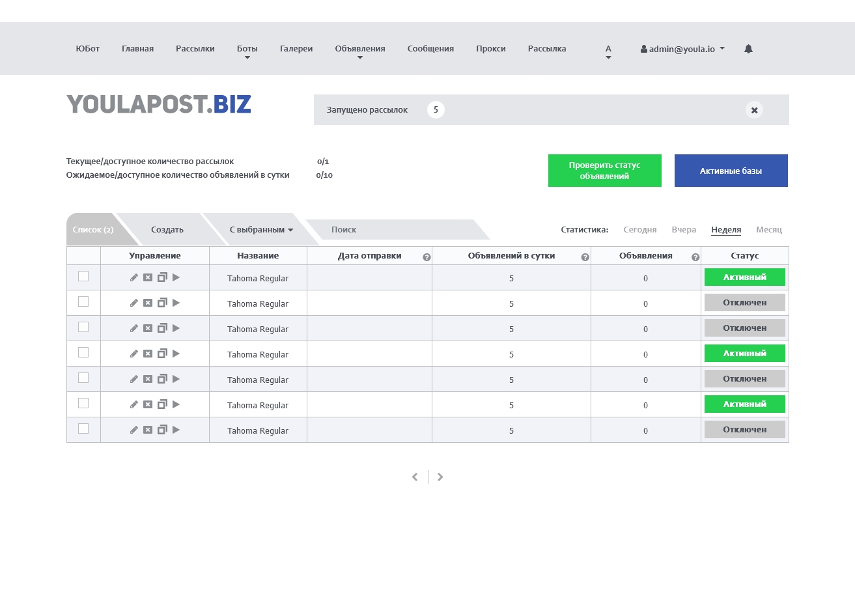The width and height of the screenshot is (855, 616).
Task: Start the second row mailing
Action: 176,303
